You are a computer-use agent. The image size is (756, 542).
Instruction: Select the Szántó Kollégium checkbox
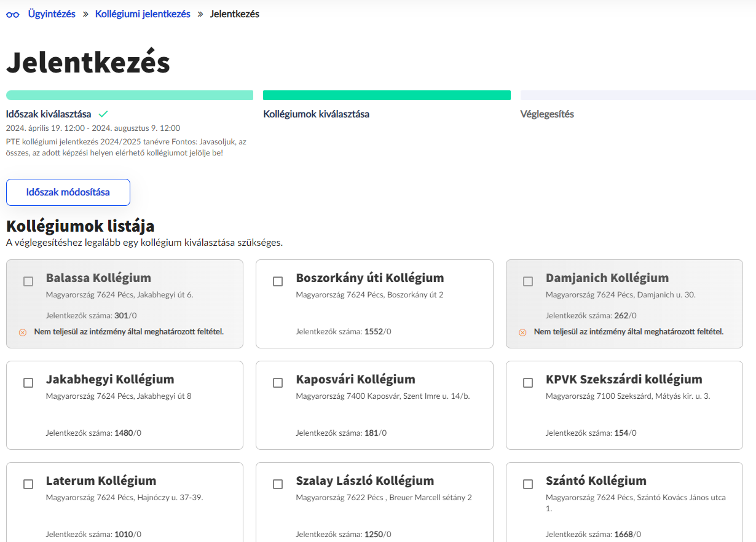coord(528,484)
